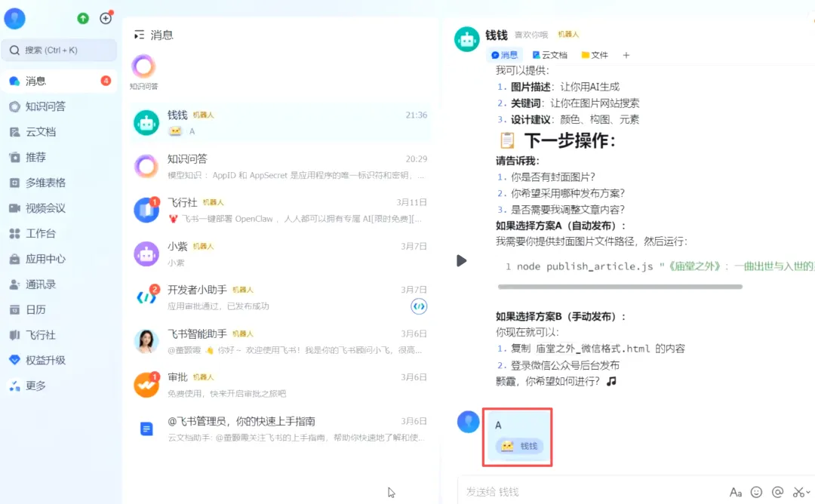Open the 飞行社 bot conversation from 3月11日
Viewport: 815px width, 504px height.
pyautogui.click(x=281, y=211)
